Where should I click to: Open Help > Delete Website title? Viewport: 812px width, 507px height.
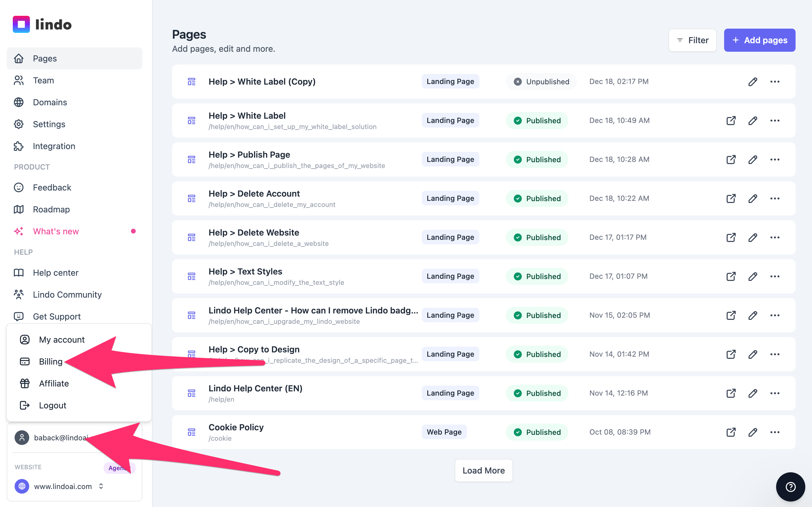[x=254, y=233]
